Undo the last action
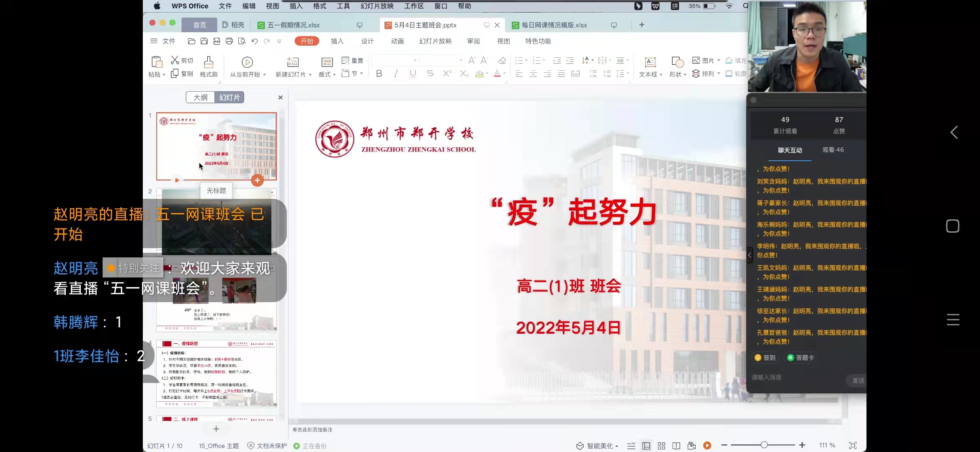Viewport: 980px width, 452px height. point(255,41)
